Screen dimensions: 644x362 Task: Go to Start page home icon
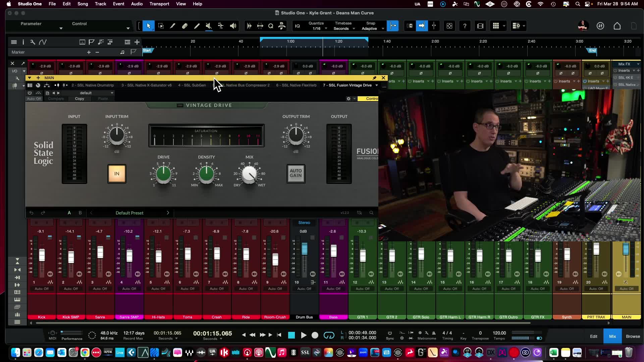(617, 26)
